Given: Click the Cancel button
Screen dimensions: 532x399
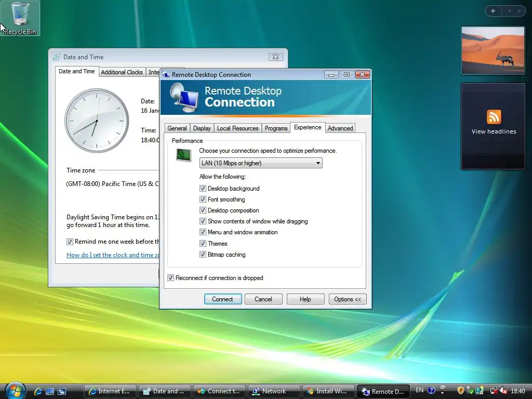Looking at the screenshot, I should click(x=263, y=299).
